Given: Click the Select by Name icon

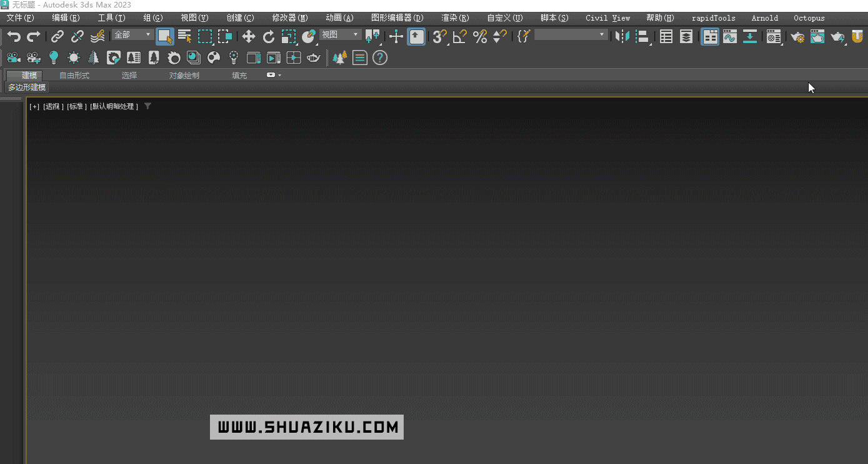Looking at the screenshot, I should pos(185,37).
